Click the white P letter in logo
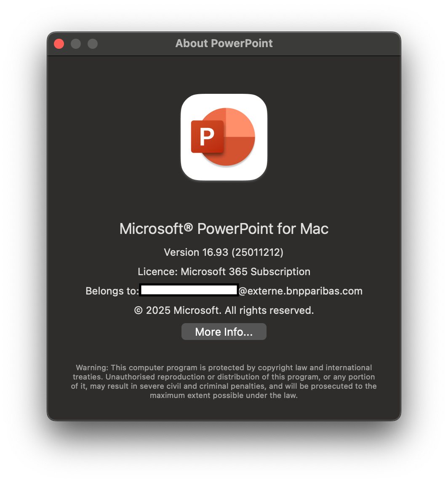 tap(207, 137)
